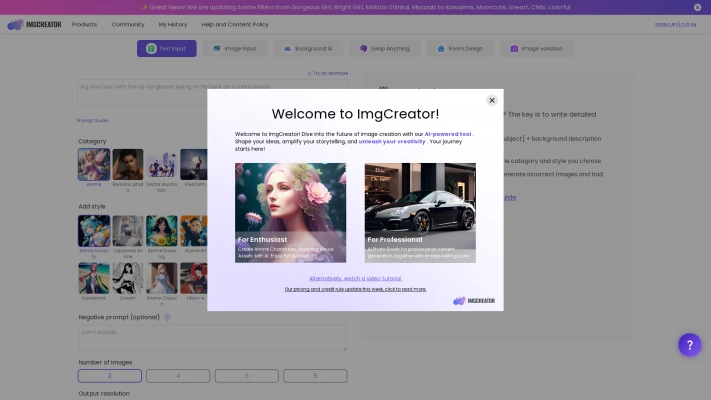The image size is (711, 400).
Task: Click the ImgCreator logo in header
Action: [x=34, y=24]
